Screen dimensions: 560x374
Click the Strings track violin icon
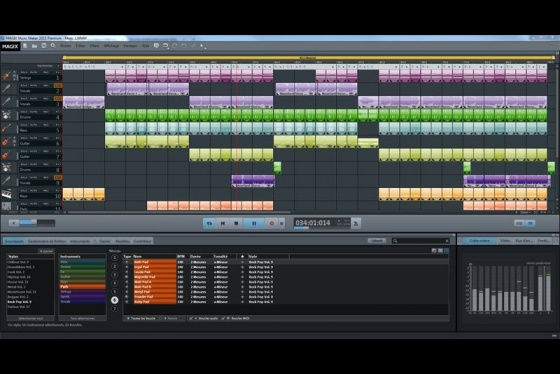click(x=6, y=76)
